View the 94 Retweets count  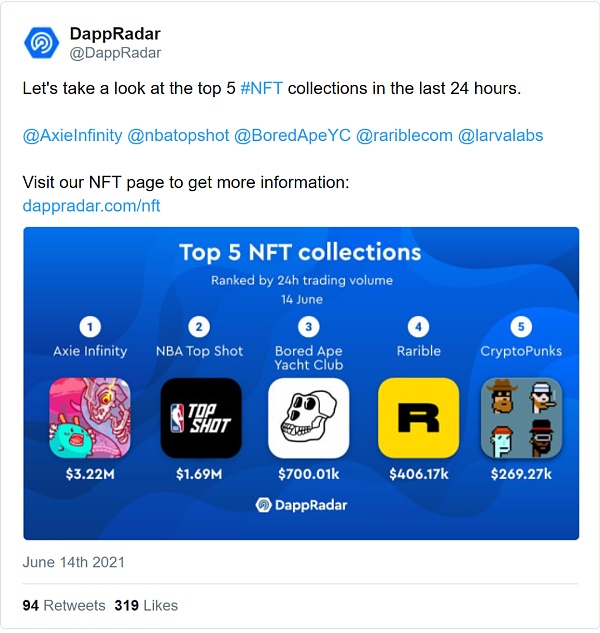(63, 605)
